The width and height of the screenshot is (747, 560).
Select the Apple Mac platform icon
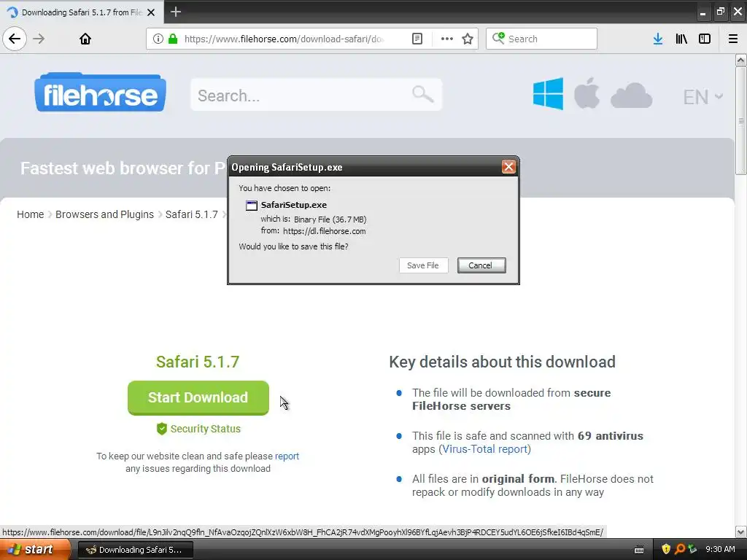click(587, 93)
